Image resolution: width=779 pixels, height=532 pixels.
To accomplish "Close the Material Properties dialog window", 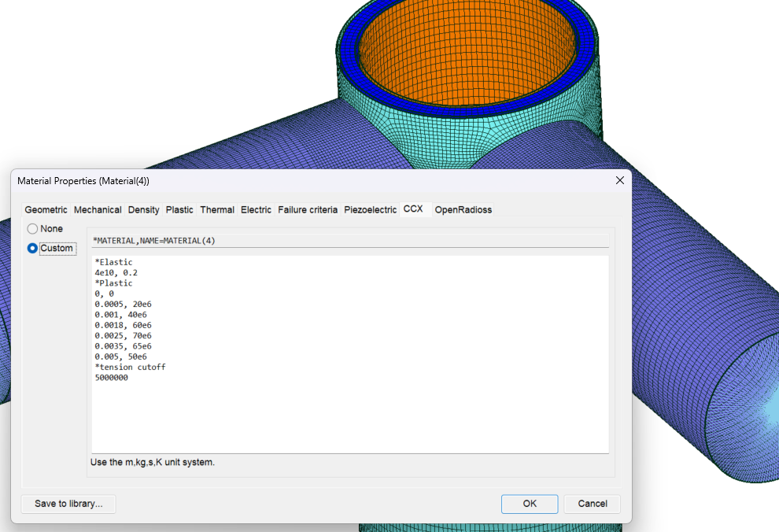I will tap(619, 180).
